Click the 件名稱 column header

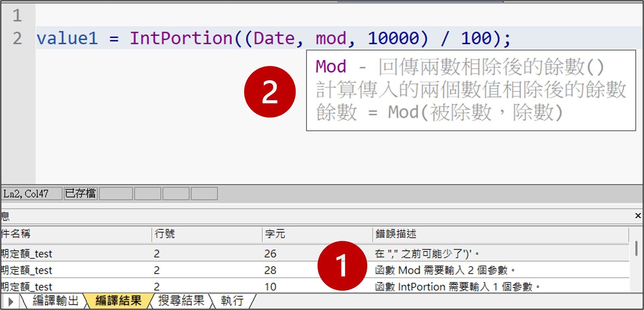pos(16,234)
